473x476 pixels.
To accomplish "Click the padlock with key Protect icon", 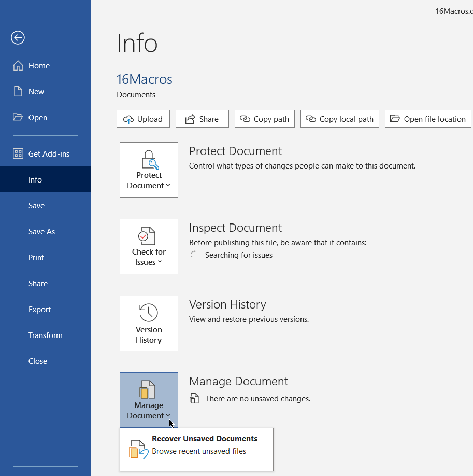I will (150, 160).
